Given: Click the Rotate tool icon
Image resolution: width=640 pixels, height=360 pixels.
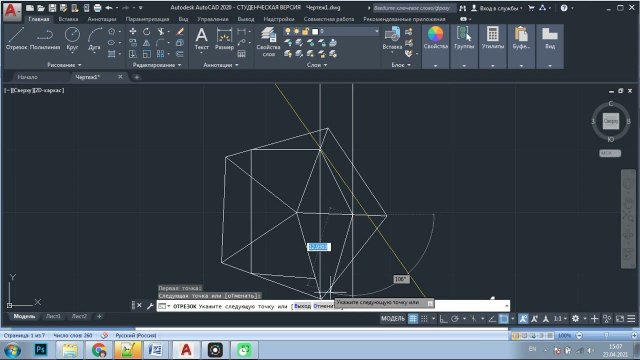Looking at the screenshot, I should [147, 31].
